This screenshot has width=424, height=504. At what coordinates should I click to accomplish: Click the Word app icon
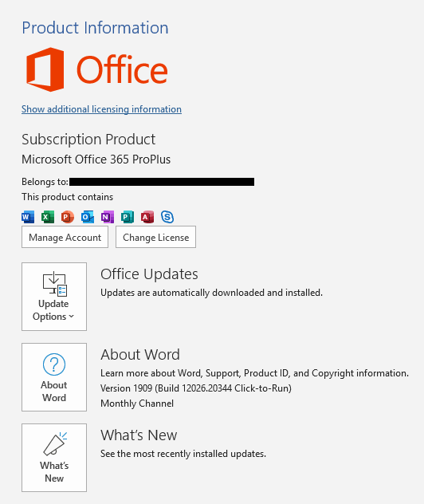(x=28, y=217)
